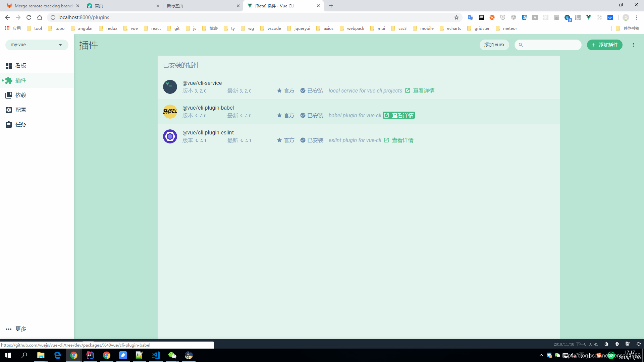The width and height of the screenshot is (644, 362).
Task: Click the bug report icon in status bar
Action: 617,344
